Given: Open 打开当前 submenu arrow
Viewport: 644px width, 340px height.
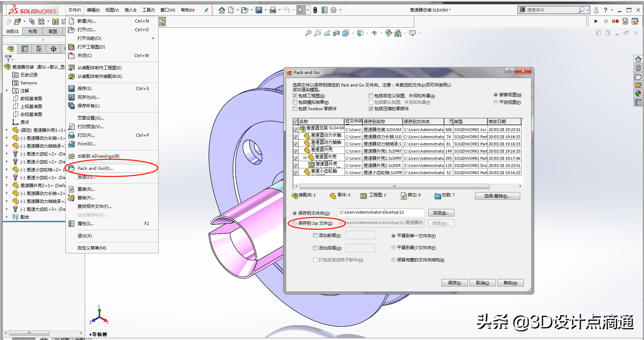Looking at the screenshot, I should tap(153, 38).
